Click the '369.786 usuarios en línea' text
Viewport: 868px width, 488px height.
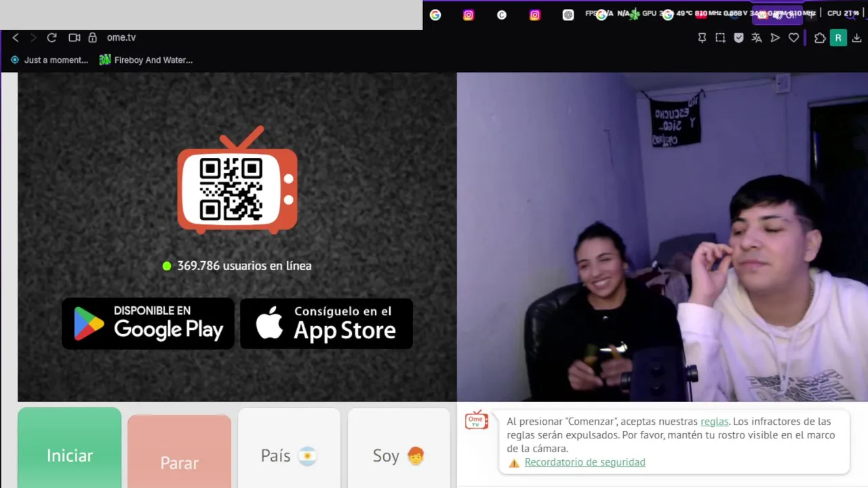pyautogui.click(x=244, y=266)
